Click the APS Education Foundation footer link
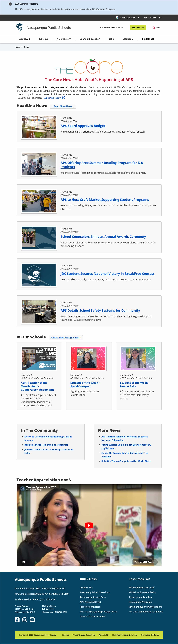The height and width of the screenshot is (644, 178). pos(142,592)
